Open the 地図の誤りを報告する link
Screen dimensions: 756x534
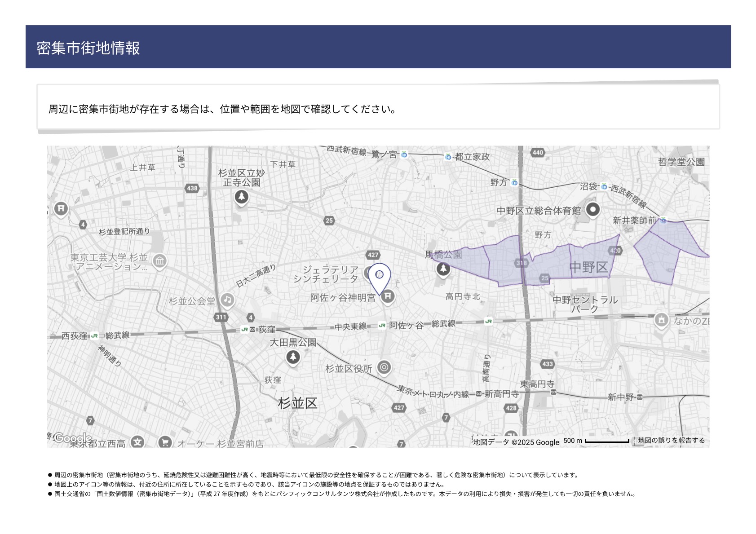(671, 441)
